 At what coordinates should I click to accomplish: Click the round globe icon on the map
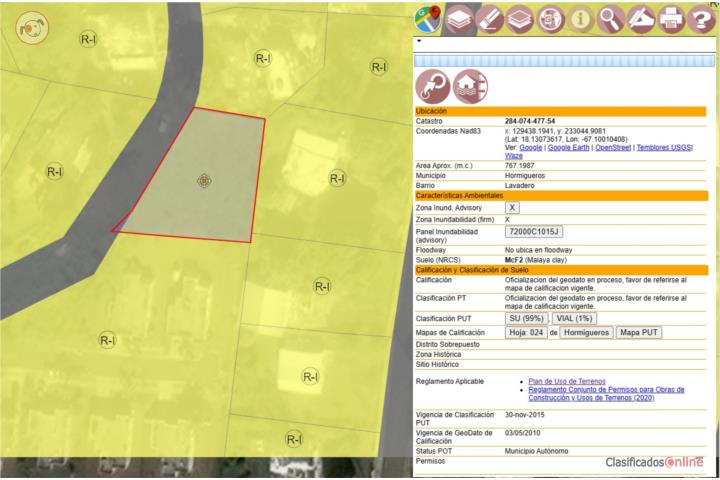(x=32, y=28)
